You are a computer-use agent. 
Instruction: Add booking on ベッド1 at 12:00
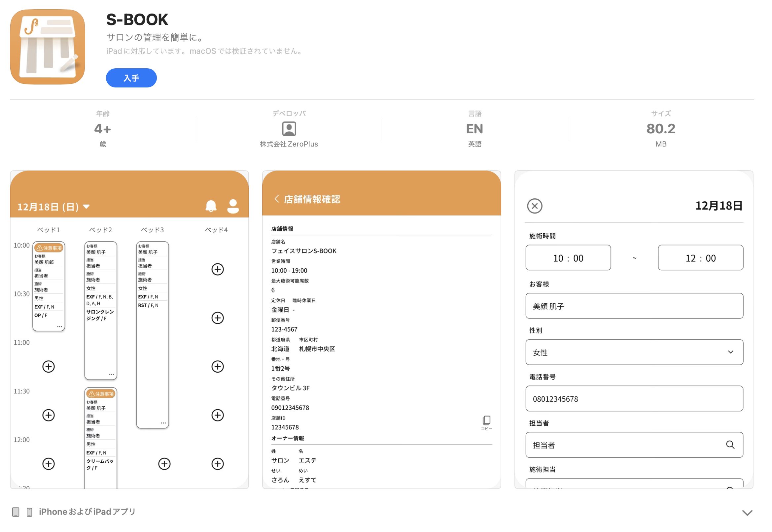(x=48, y=464)
